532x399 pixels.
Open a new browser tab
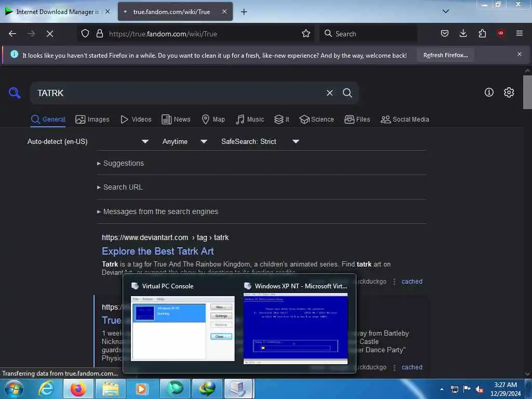244,12
